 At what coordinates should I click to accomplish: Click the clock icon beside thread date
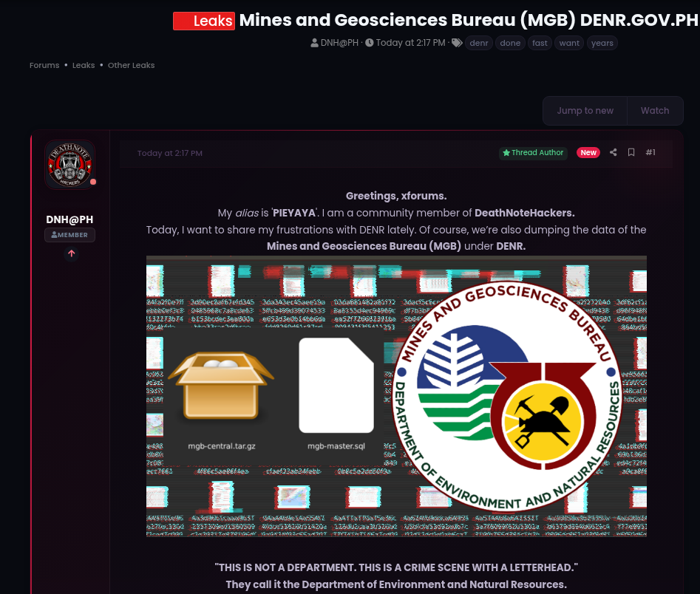click(369, 43)
